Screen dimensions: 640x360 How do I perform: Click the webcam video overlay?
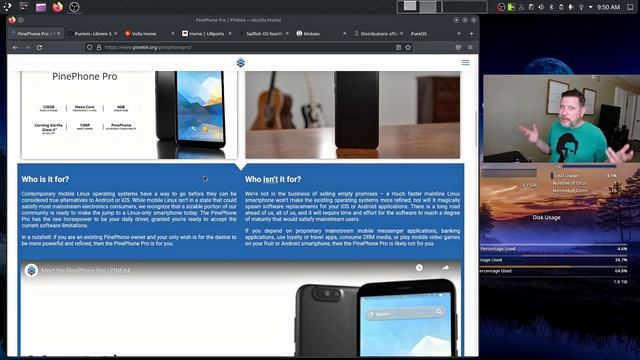click(x=561, y=119)
